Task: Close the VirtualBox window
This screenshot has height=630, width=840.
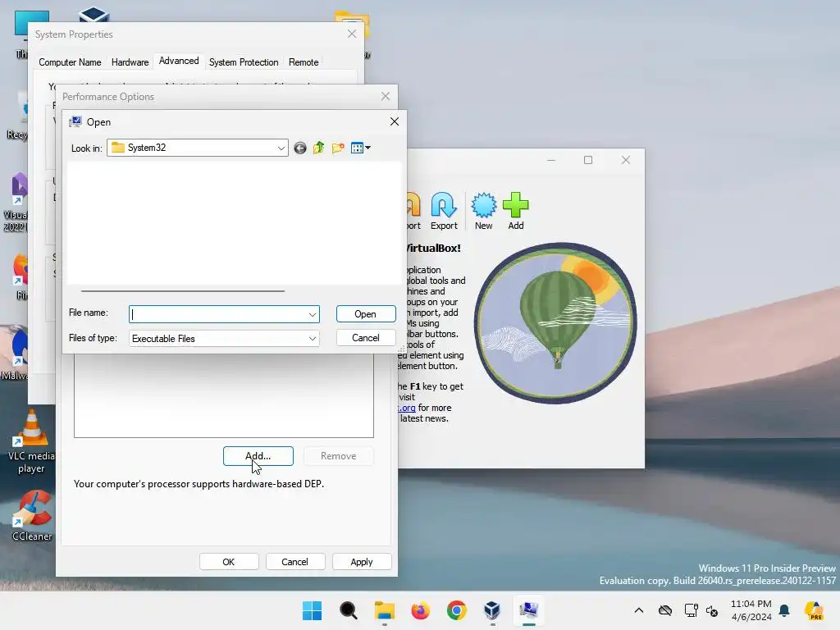Action: (626, 160)
